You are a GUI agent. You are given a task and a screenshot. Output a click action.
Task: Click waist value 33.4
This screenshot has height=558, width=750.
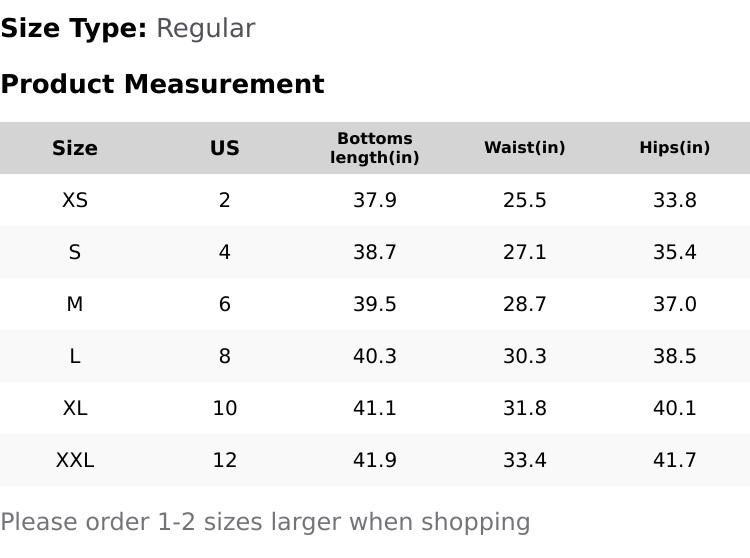(x=525, y=460)
